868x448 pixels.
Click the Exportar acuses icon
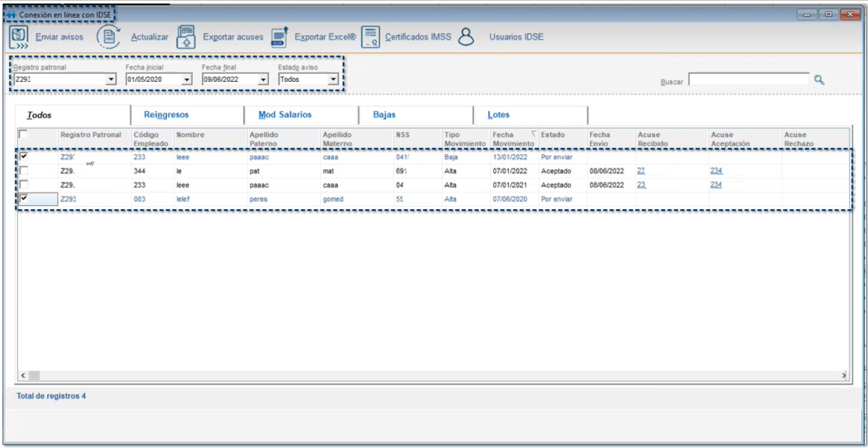(x=187, y=38)
